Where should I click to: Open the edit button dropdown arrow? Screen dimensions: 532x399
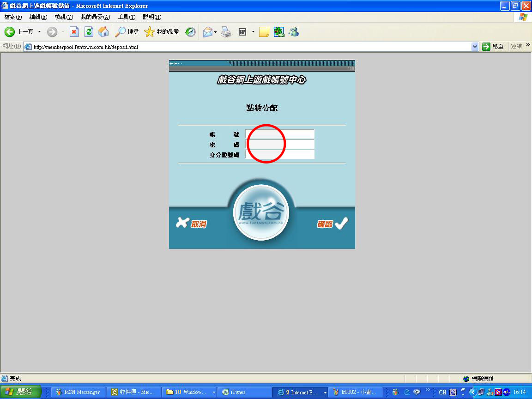click(253, 32)
